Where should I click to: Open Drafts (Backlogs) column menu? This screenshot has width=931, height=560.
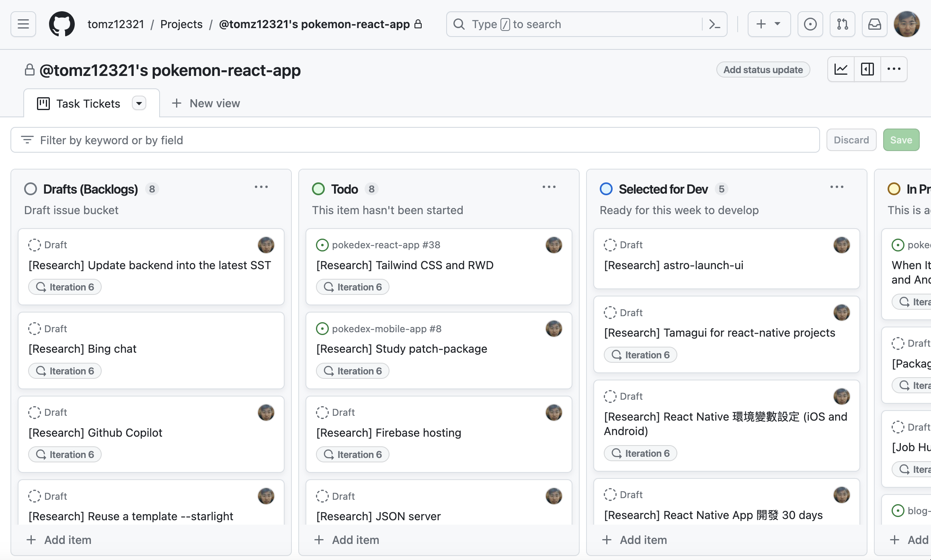coord(261,187)
